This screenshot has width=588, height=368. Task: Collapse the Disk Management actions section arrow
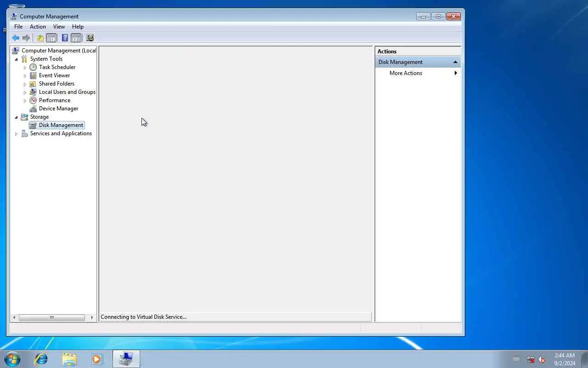click(x=455, y=62)
